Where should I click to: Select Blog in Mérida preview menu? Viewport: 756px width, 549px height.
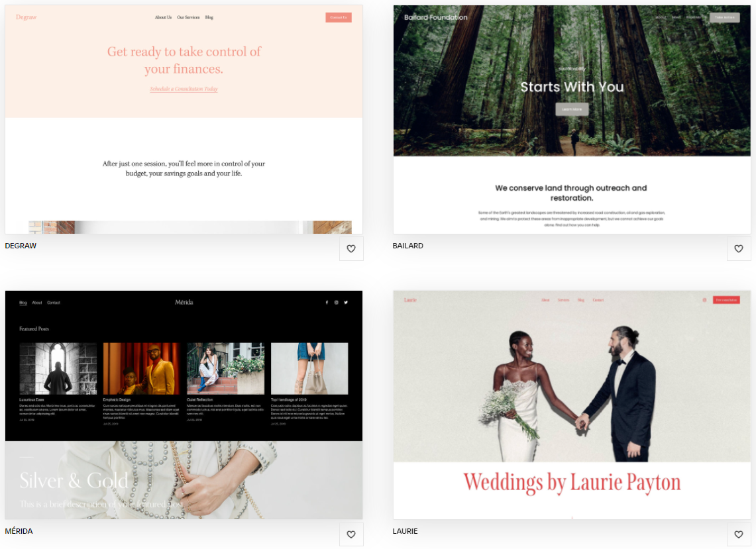[x=23, y=303]
